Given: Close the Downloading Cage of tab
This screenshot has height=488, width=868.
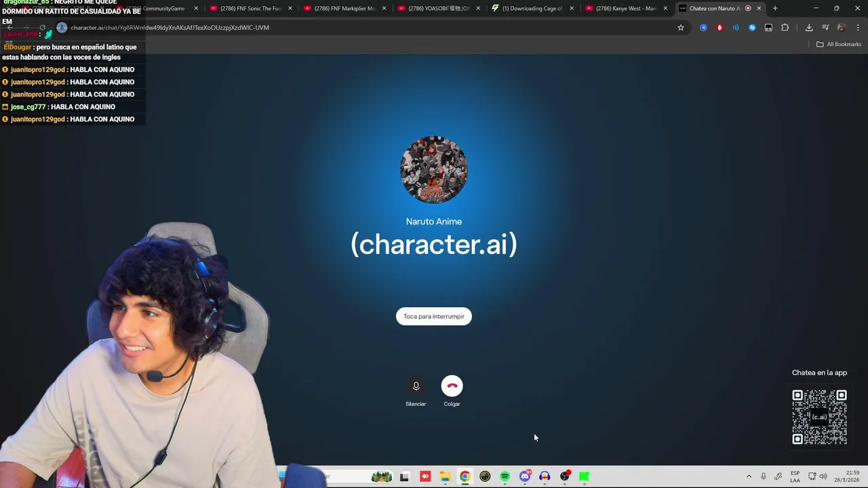Looking at the screenshot, I should click(572, 8).
